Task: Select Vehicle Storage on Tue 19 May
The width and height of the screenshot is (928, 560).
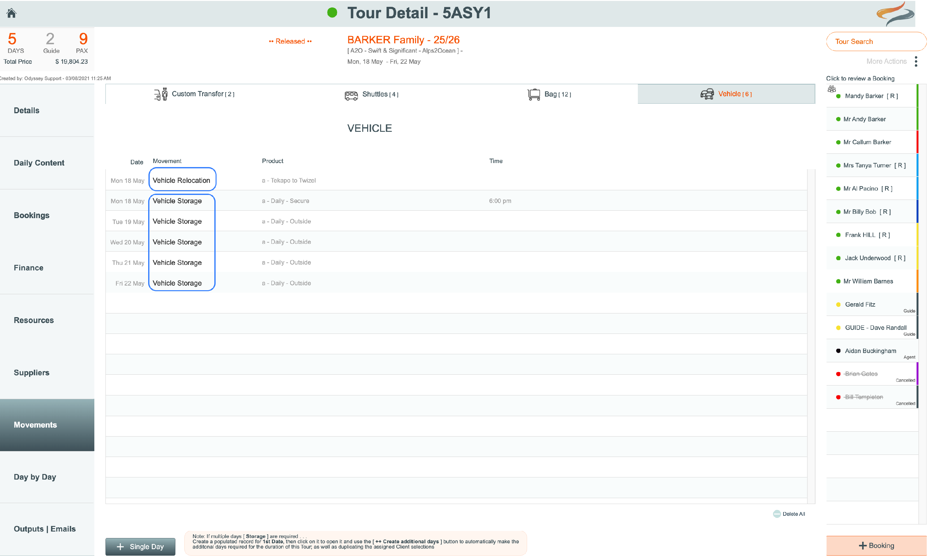Action: (x=177, y=222)
